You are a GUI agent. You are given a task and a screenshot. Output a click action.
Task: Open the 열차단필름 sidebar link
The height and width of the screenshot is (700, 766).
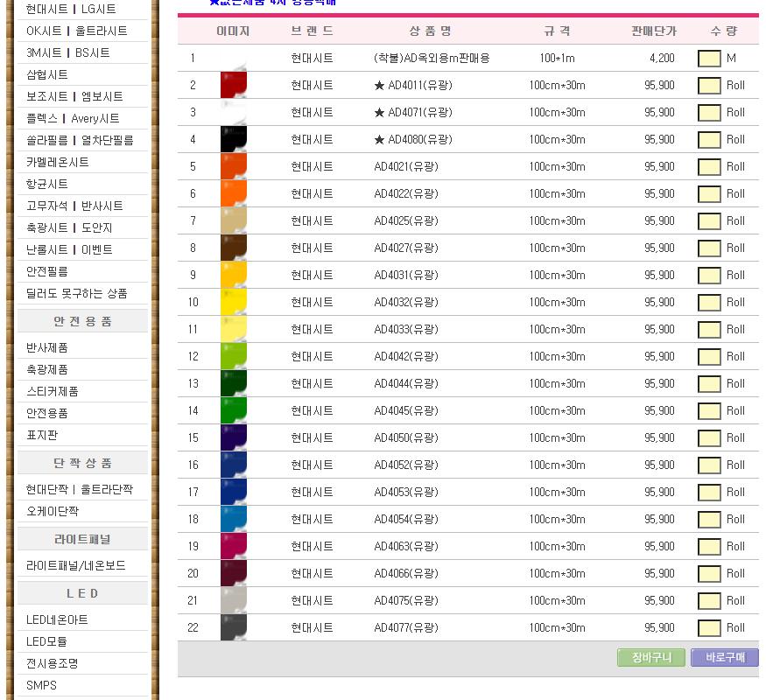[108, 140]
